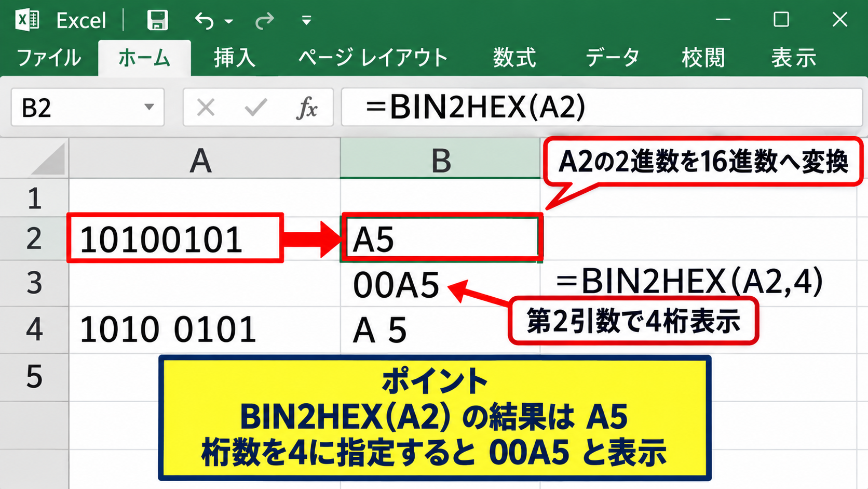The width and height of the screenshot is (868, 489).
Task: Click formula bar showing =BIN2HEX(A2)
Action: click(602, 108)
